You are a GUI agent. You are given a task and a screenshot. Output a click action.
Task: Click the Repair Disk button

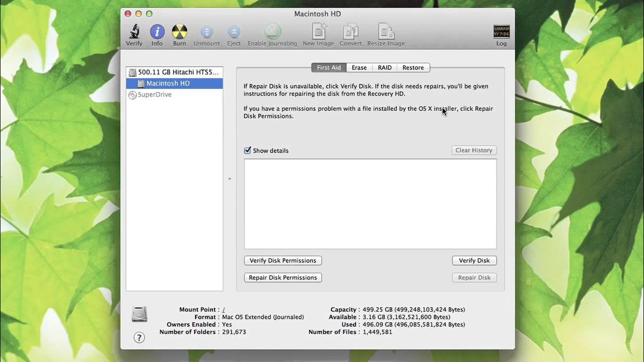click(x=474, y=278)
